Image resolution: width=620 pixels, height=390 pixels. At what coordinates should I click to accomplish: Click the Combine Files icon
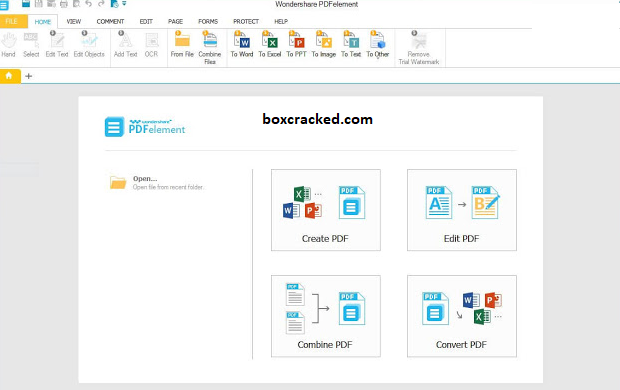point(210,47)
